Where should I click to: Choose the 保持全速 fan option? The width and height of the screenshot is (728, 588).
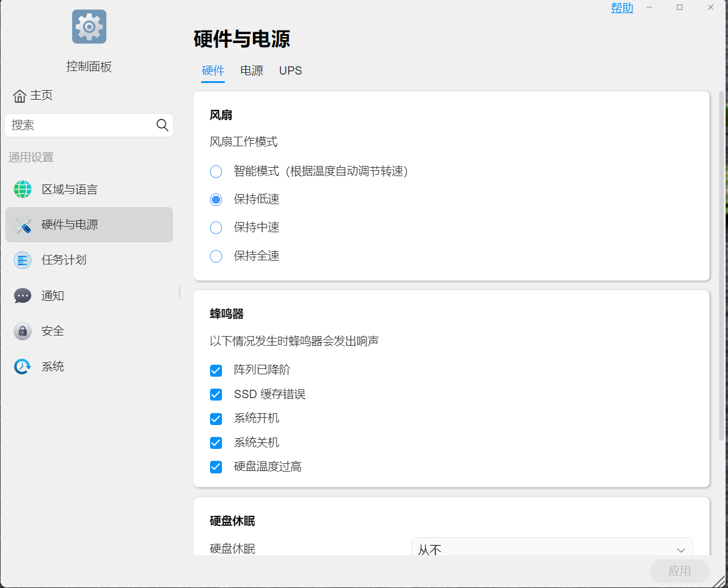(x=216, y=257)
